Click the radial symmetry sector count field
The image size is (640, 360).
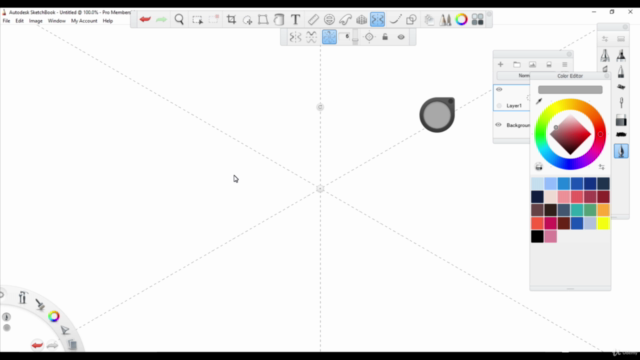344,37
